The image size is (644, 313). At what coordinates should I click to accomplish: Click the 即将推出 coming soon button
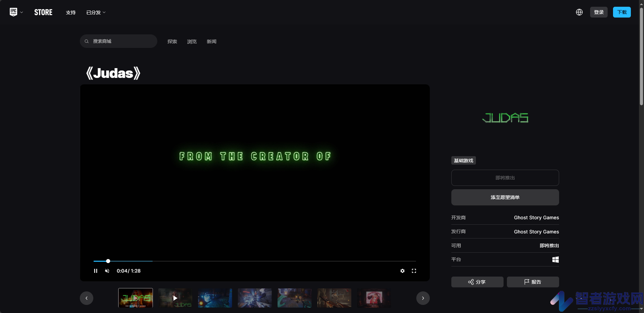click(x=505, y=178)
